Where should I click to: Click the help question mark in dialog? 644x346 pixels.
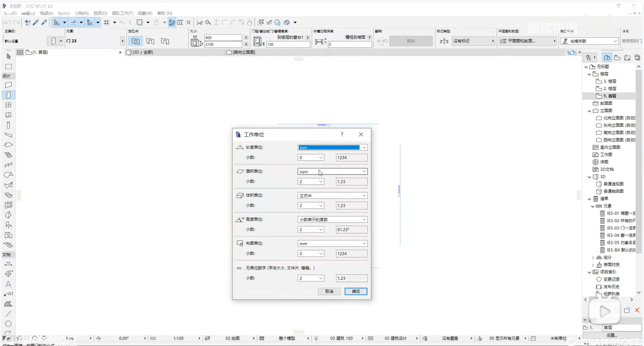click(x=342, y=135)
